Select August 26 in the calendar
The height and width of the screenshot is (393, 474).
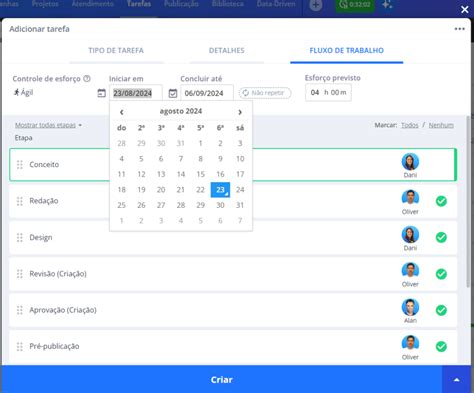(x=141, y=205)
